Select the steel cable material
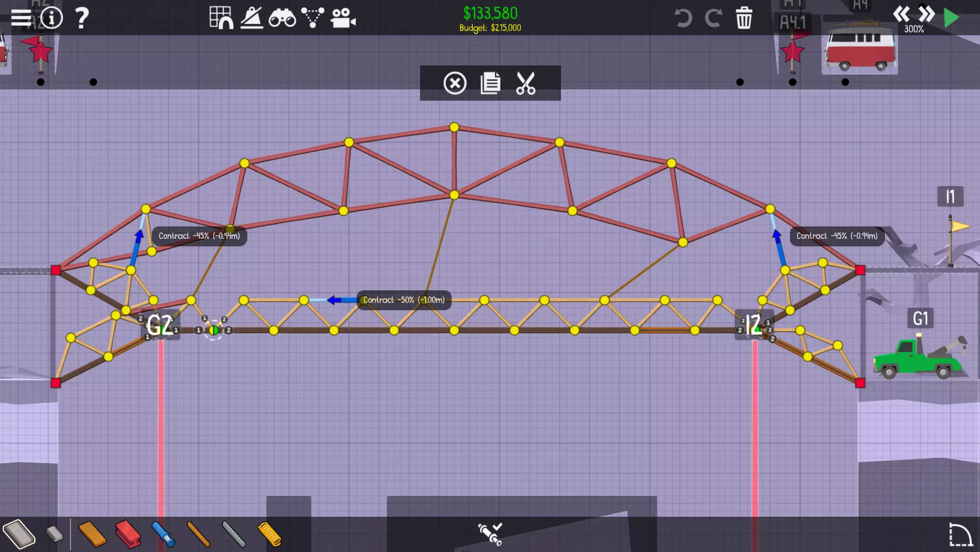The width and height of the screenshot is (980, 552). pyautogui.click(x=234, y=534)
